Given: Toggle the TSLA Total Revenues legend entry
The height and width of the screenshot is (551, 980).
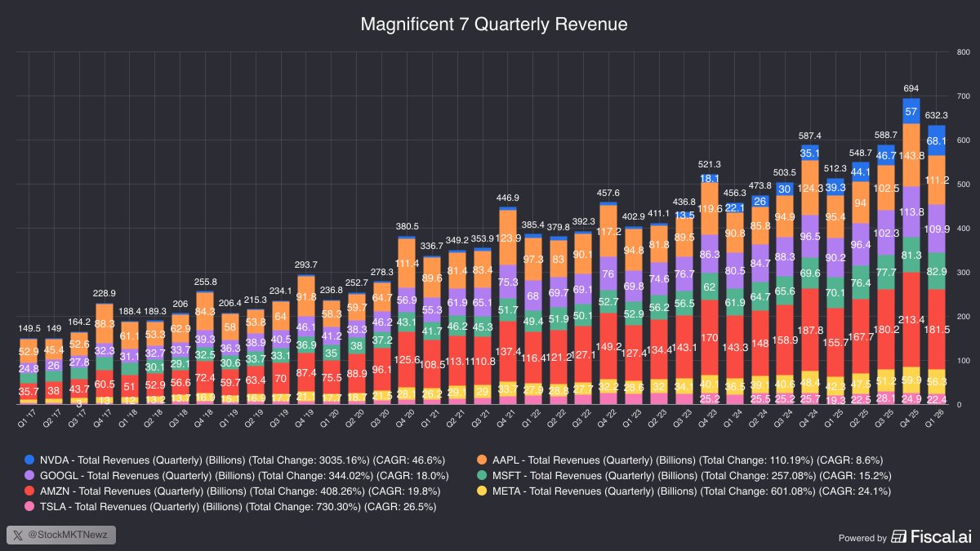Looking at the screenshot, I should coord(231,506).
